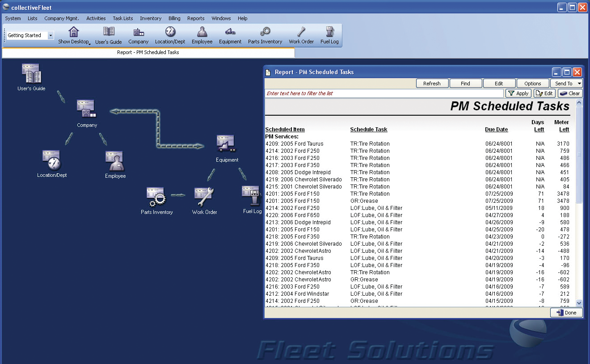
Task: Select the Fuel Log toolbar icon
Action: tap(329, 35)
